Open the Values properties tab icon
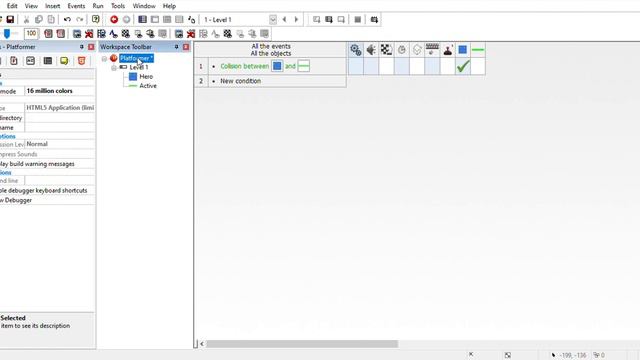This screenshot has width=640, height=360. (31, 61)
